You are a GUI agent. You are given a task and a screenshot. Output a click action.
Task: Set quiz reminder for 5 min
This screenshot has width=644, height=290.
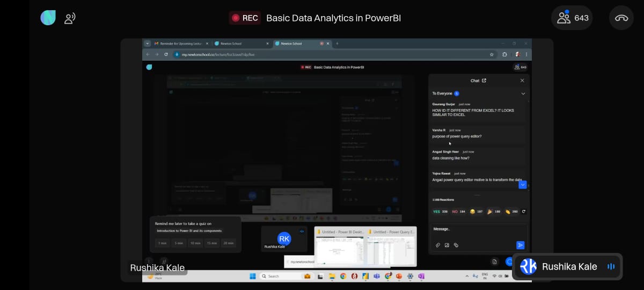[179, 243]
